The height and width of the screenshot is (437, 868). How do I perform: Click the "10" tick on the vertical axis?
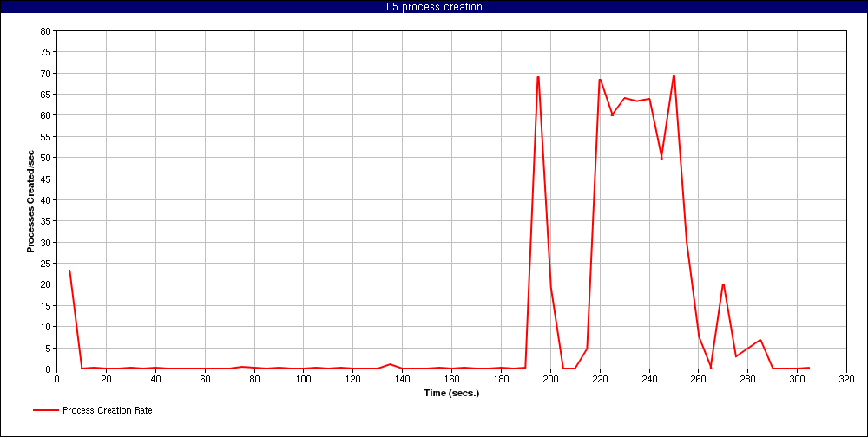(46, 326)
